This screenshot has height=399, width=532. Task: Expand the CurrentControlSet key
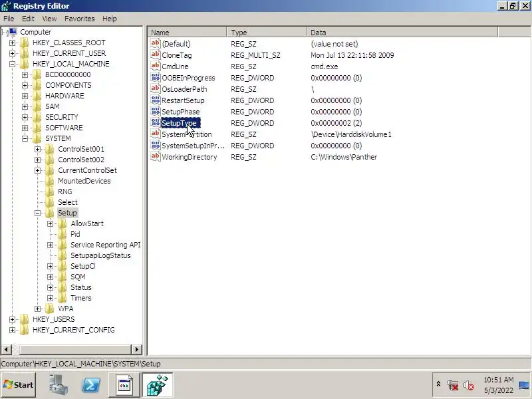37,170
